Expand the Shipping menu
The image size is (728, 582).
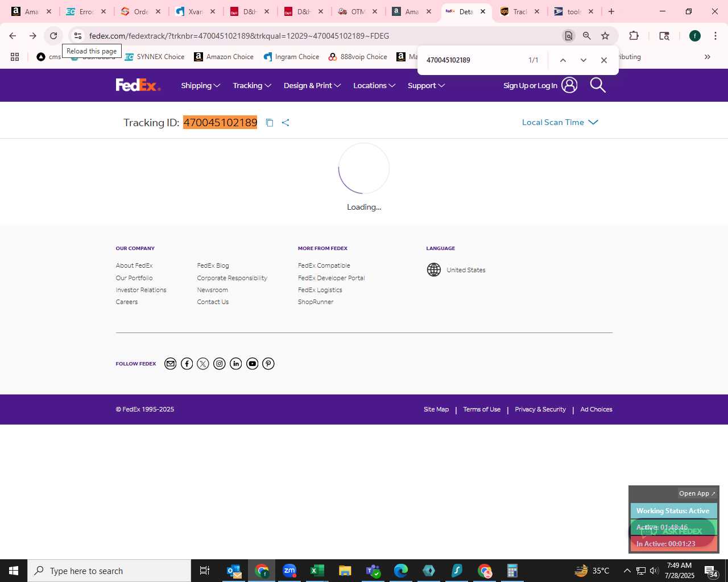click(x=200, y=86)
